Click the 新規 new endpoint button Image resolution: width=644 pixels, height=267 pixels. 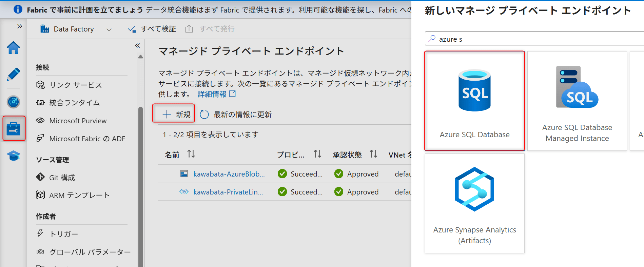click(174, 113)
